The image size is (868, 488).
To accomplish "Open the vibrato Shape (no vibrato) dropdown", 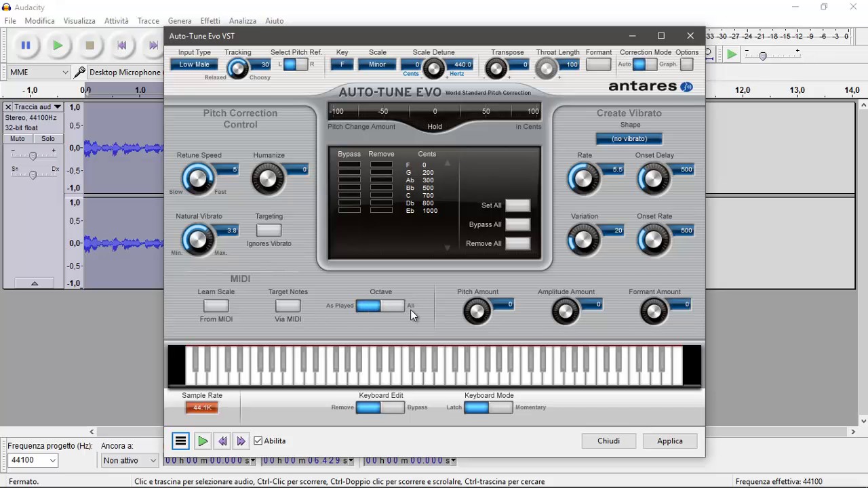I will point(629,139).
